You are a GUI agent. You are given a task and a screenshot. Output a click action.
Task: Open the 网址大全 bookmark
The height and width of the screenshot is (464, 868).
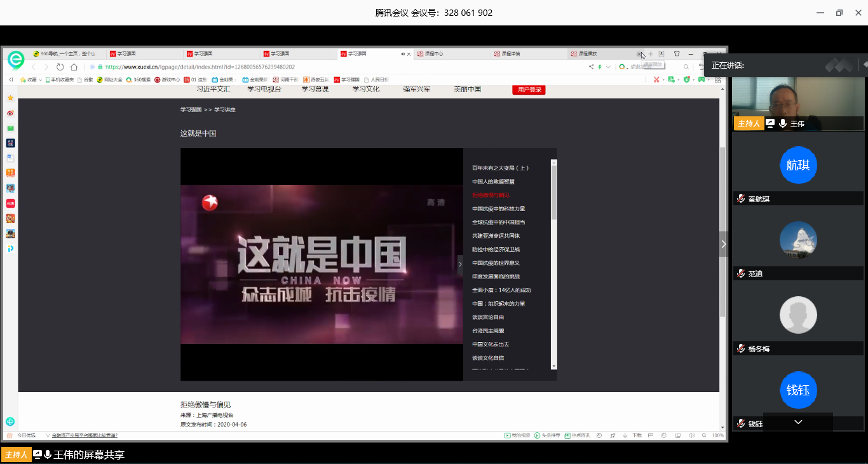[x=109, y=79]
